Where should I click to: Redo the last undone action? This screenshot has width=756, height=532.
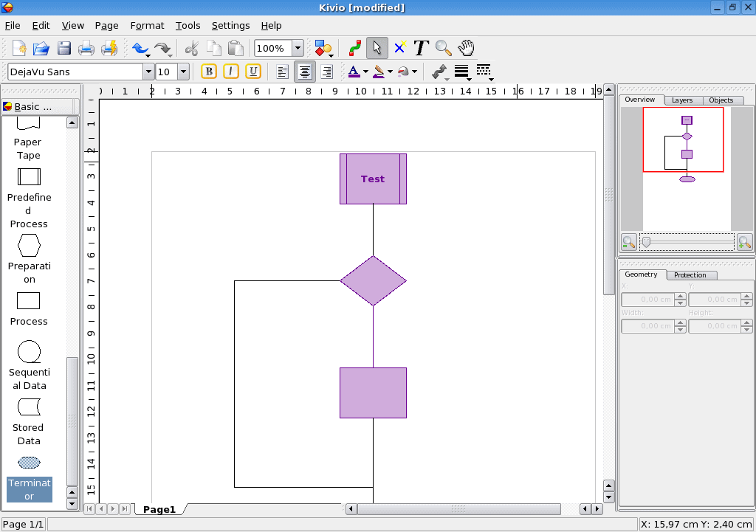coord(163,48)
